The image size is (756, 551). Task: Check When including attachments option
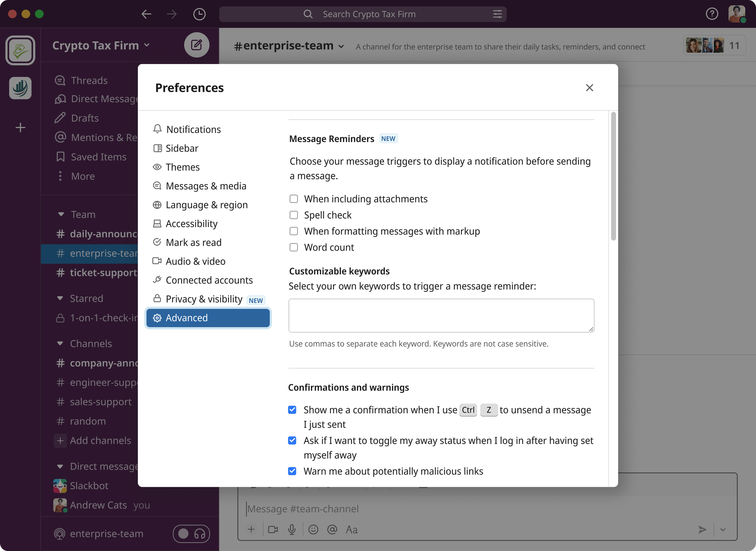tap(294, 199)
